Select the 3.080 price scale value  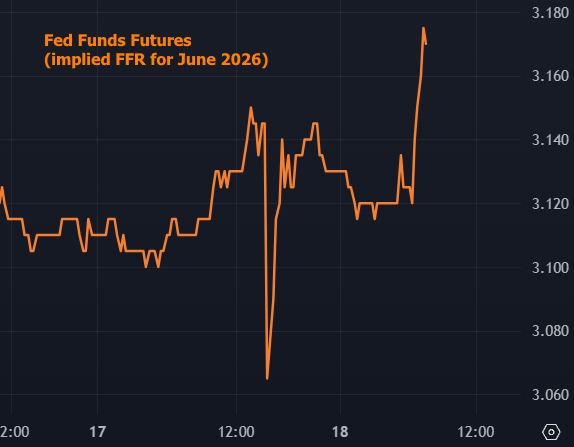[x=550, y=331]
